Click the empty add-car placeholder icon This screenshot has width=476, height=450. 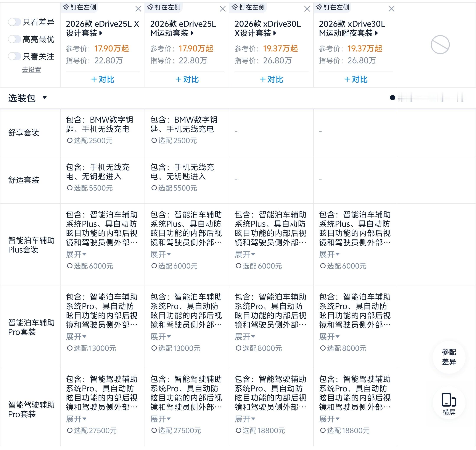pyautogui.click(x=440, y=45)
